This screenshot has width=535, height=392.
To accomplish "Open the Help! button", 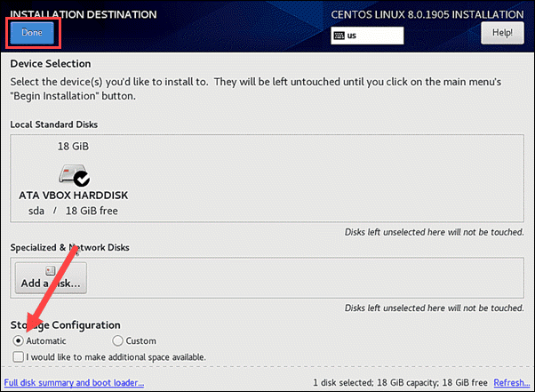I will click(502, 33).
